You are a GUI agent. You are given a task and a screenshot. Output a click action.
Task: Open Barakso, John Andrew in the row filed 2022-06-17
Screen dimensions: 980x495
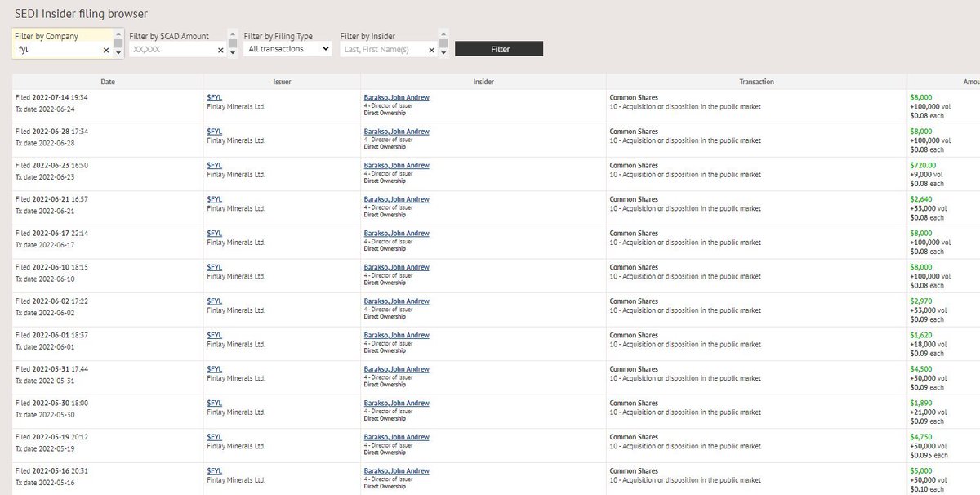click(x=396, y=234)
